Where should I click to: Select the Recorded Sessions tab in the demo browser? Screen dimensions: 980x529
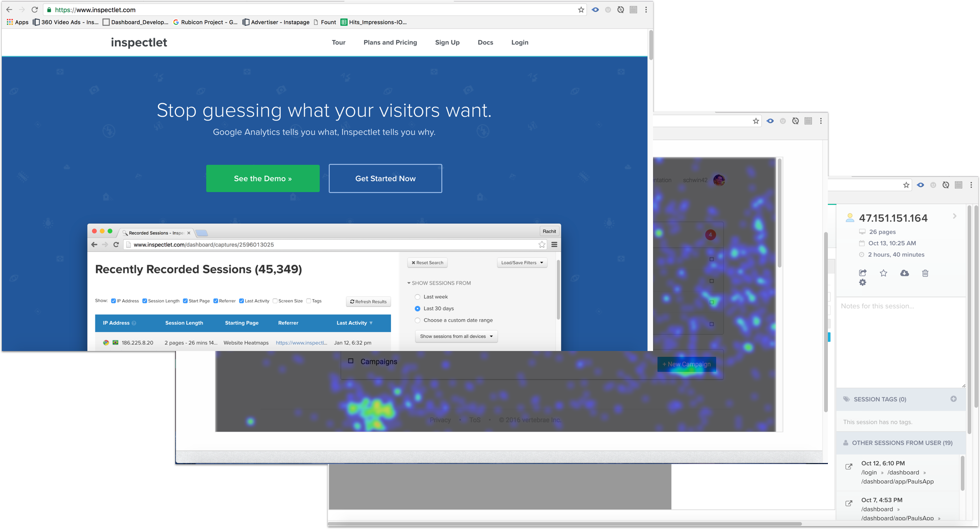pyautogui.click(x=156, y=232)
